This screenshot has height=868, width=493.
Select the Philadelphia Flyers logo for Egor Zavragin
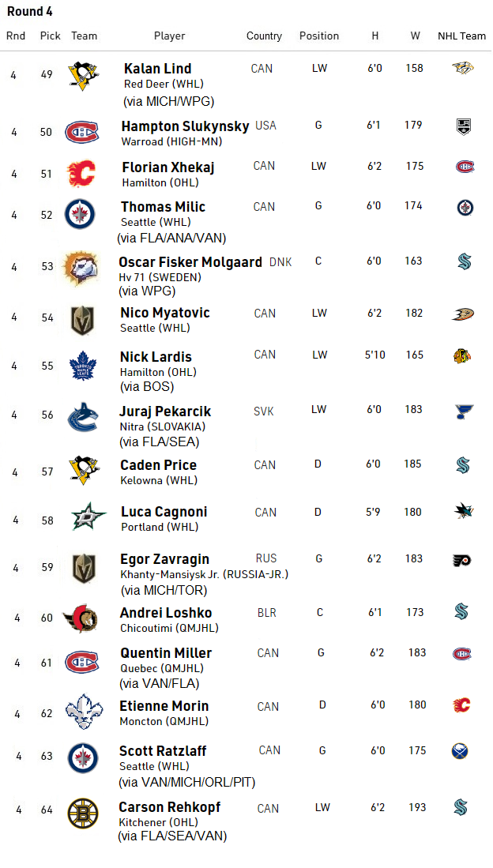[462, 560]
